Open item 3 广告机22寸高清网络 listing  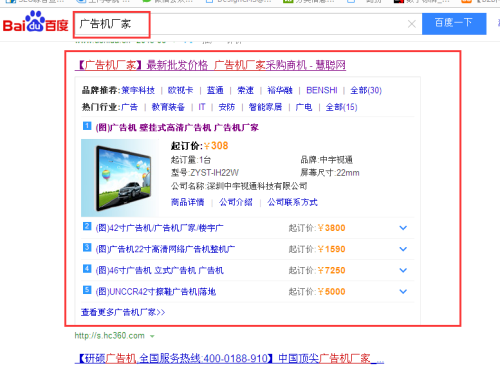(x=165, y=249)
